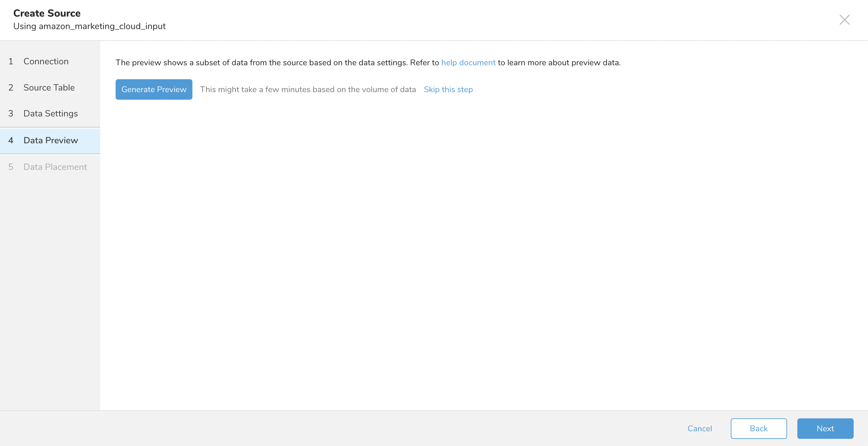Select the Data Preview step
This screenshot has height=446, width=868.
[51, 140]
